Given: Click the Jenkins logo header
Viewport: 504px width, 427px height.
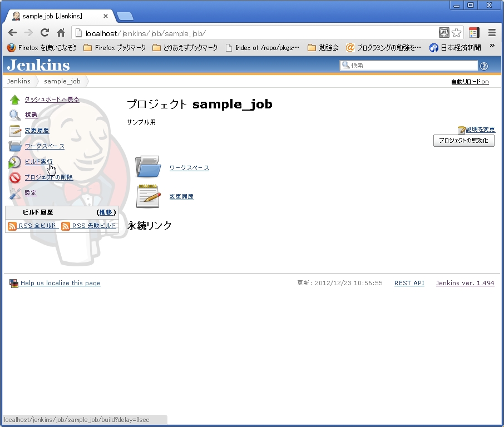Looking at the screenshot, I should point(38,65).
